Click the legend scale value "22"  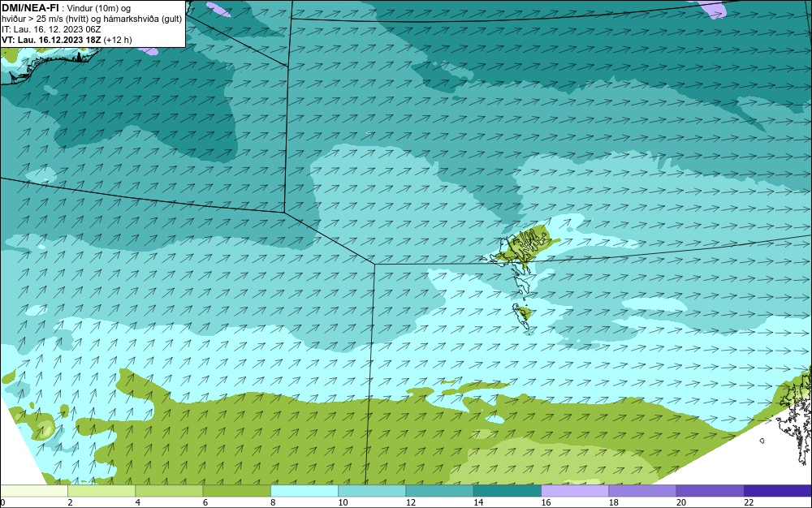coord(749,502)
